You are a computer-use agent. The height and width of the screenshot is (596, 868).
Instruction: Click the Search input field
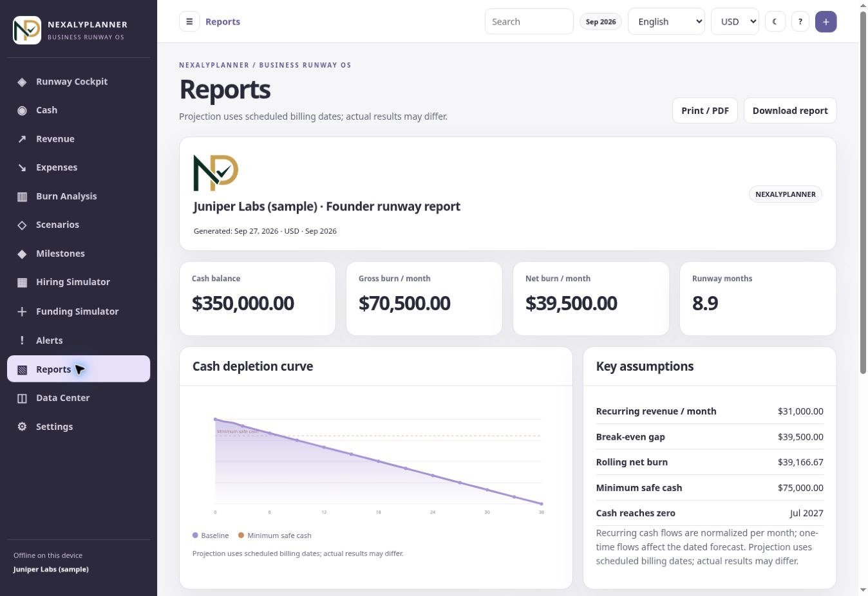[529, 21]
